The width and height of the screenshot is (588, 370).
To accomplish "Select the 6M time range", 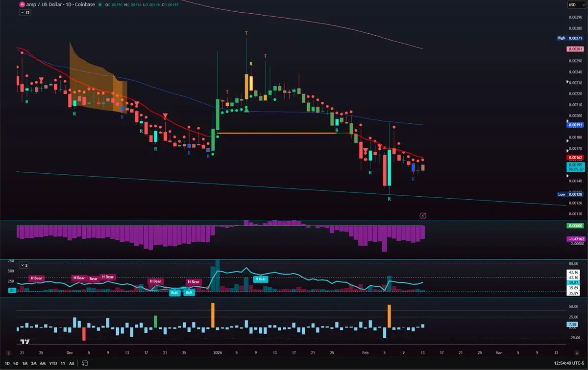I will tap(43, 364).
